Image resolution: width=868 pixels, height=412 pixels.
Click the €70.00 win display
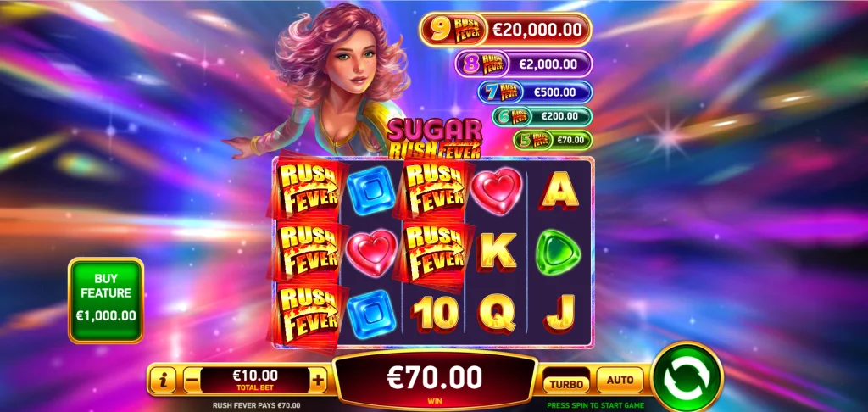(435, 381)
